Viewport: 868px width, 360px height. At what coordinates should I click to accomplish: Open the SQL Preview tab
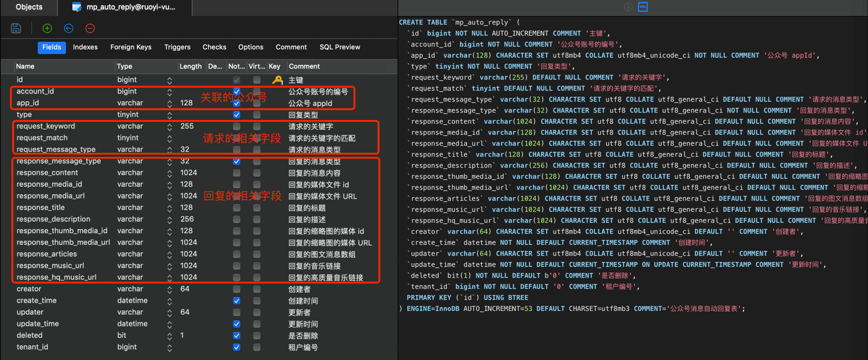pyautogui.click(x=340, y=47)
